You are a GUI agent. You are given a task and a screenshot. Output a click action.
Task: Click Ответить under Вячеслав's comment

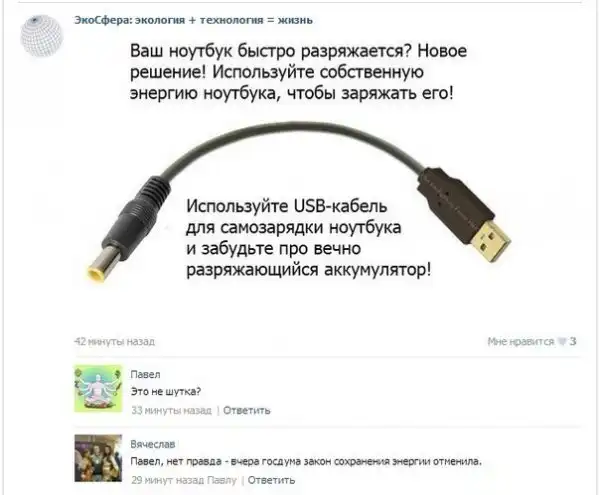click(x=271, y=480)
